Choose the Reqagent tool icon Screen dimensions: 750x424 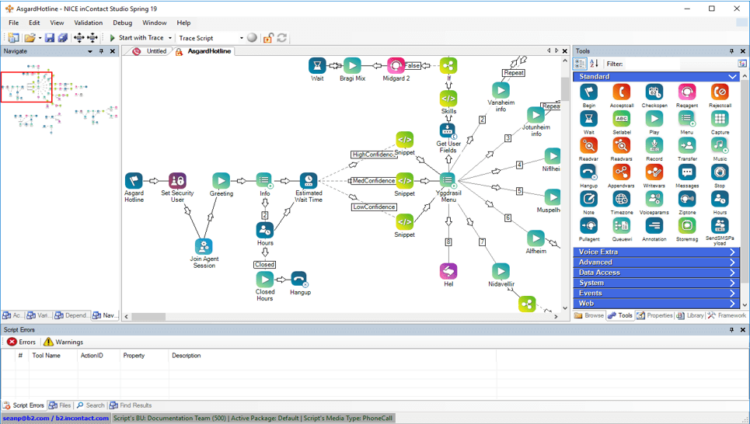click(687, 92)
